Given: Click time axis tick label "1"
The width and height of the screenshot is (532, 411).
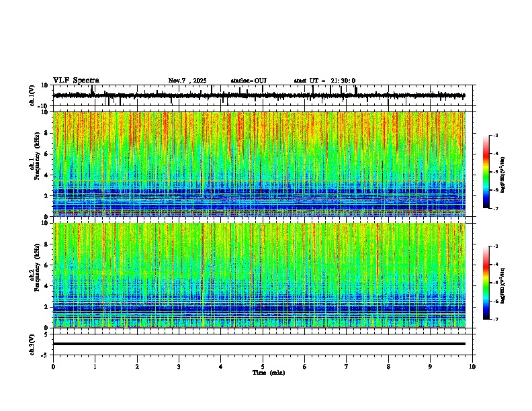Looking at the screenshot, I should (95, 367).
